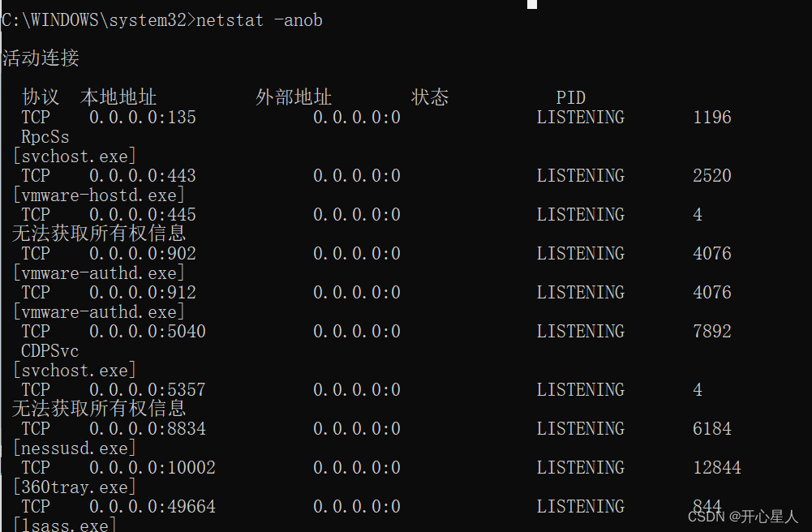Click PID value 7892

coord(712,332)
